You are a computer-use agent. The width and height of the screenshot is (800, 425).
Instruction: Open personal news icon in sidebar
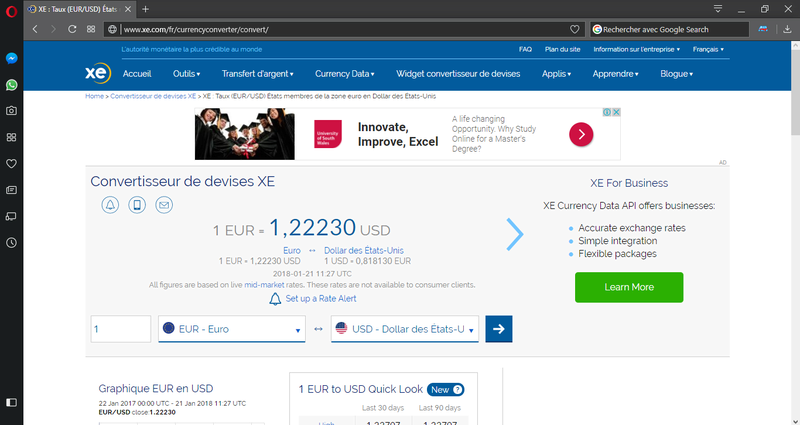point(11,190)
